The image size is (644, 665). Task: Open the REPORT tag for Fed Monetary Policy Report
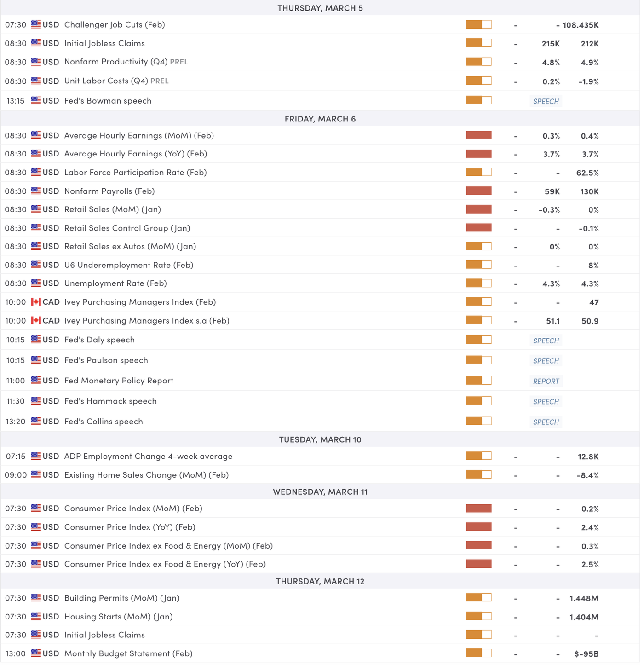click(x=546, y=381)
